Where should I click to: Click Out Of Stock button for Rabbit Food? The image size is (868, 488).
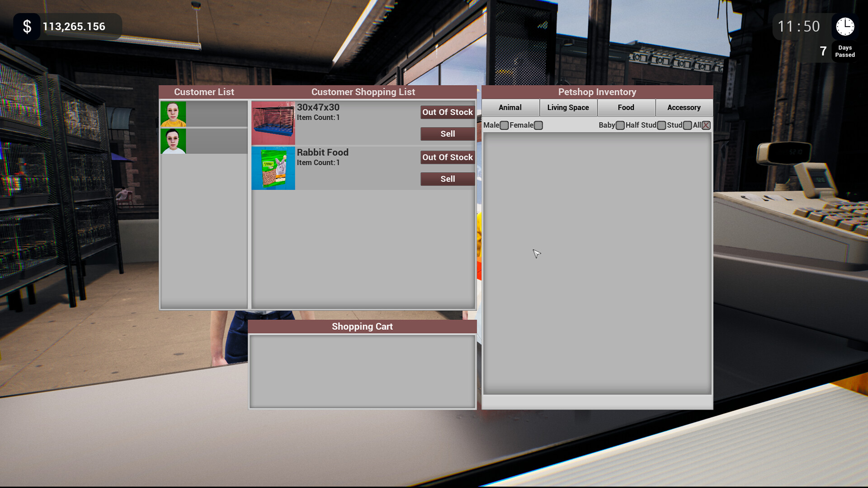[x=448, y=157]
